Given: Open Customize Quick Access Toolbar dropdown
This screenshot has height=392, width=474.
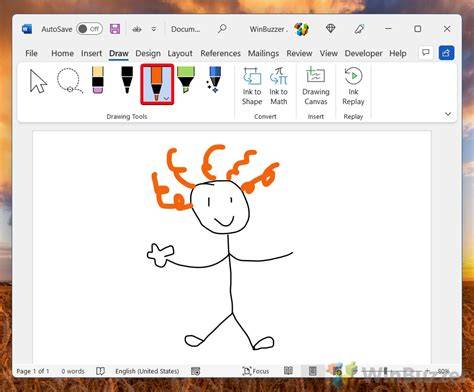Looking at the screenshot, I should [x=154, y=29].
